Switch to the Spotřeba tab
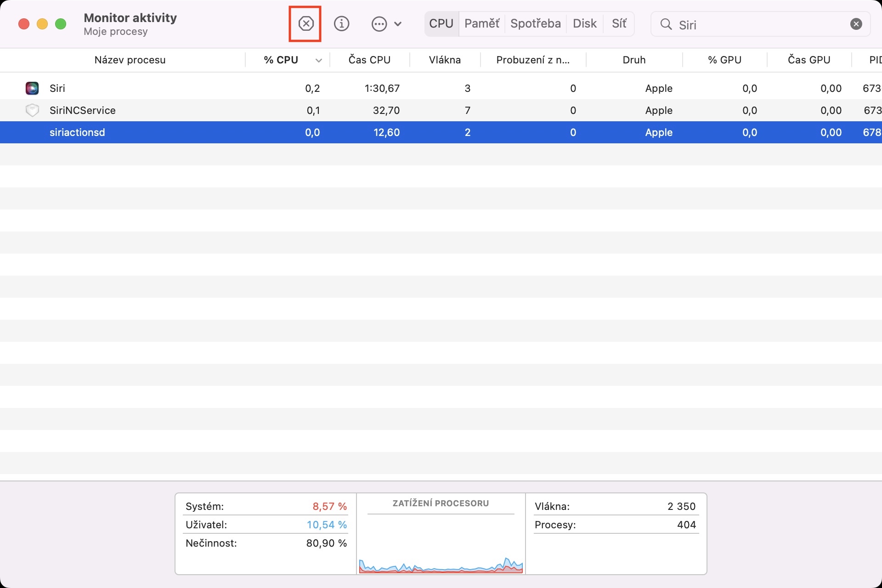 [535, 23]
